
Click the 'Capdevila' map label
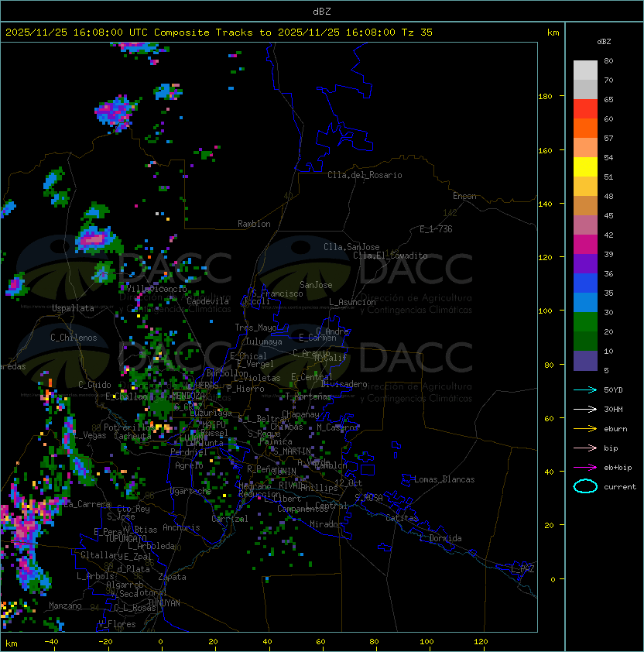(x=207, y=301)
